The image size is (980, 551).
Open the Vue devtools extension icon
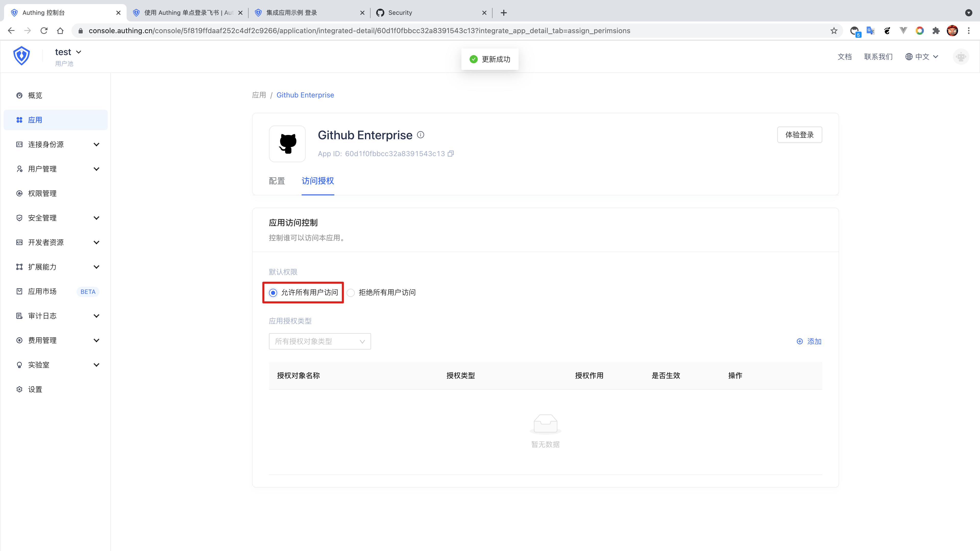[x=903, y=31]
